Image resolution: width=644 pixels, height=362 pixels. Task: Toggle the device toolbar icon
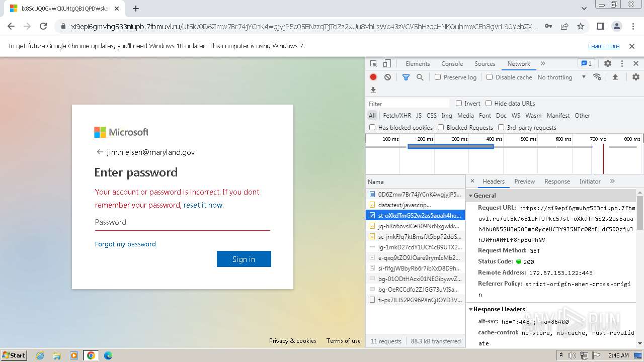click(387, 64)
